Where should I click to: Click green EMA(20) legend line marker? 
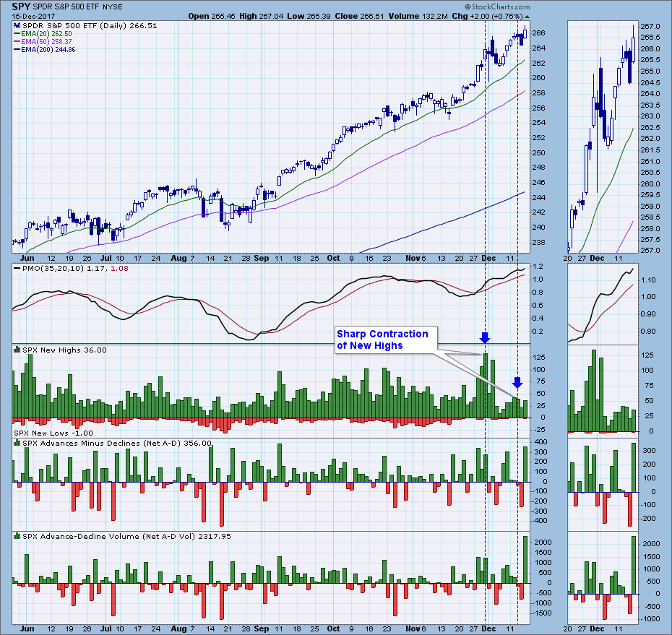(x=17, y=34)
